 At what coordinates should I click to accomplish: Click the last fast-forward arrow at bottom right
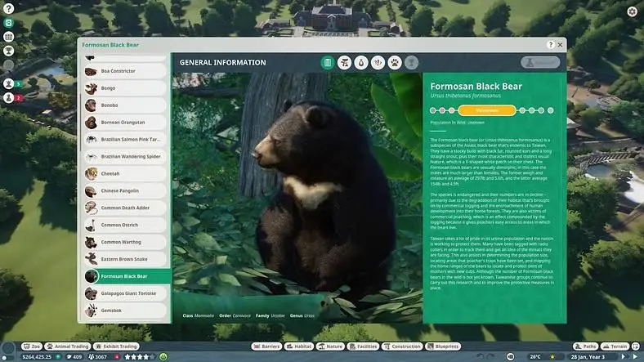click(636, 357)
